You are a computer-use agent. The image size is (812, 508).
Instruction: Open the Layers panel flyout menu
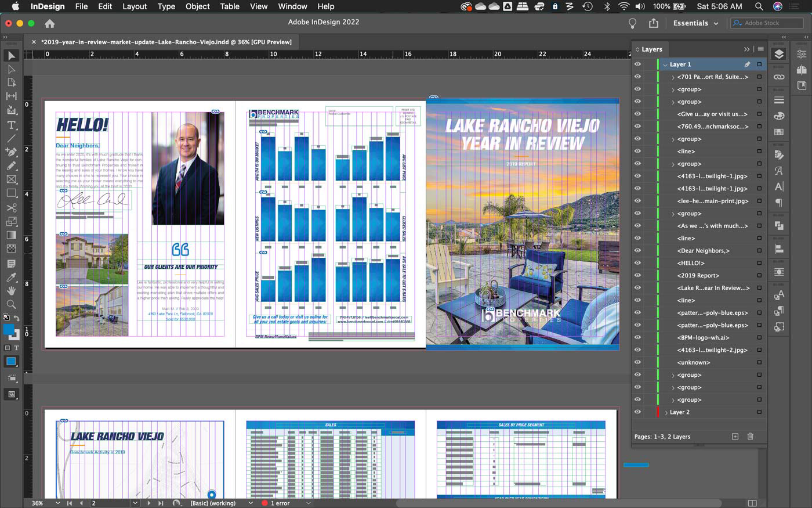[x=760, y=49]
